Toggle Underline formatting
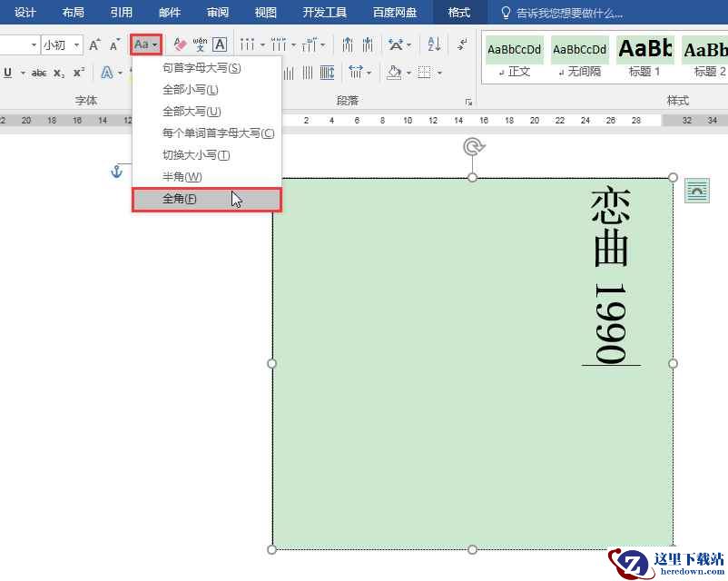 coord(7,73)
